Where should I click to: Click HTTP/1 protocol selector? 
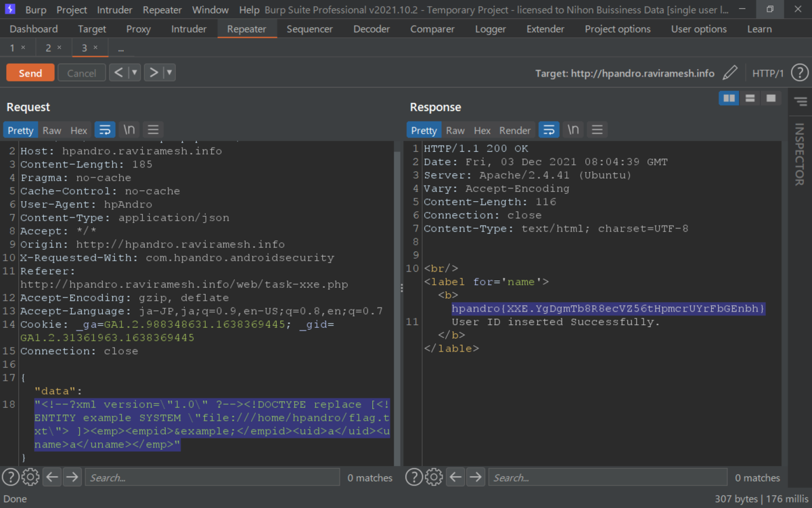768,73
